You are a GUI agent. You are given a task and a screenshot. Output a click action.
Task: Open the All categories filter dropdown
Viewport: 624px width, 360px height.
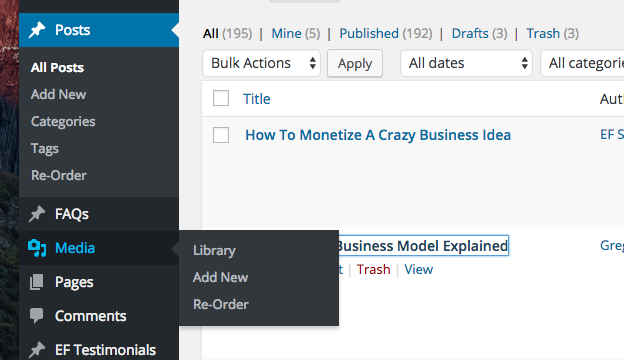(582, 63)
